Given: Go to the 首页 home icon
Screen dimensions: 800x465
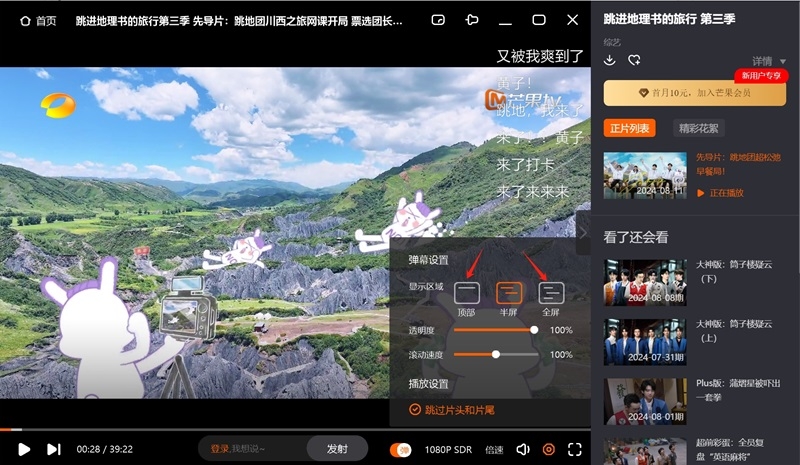Looking at the screenshot, I should click(25, 21).
